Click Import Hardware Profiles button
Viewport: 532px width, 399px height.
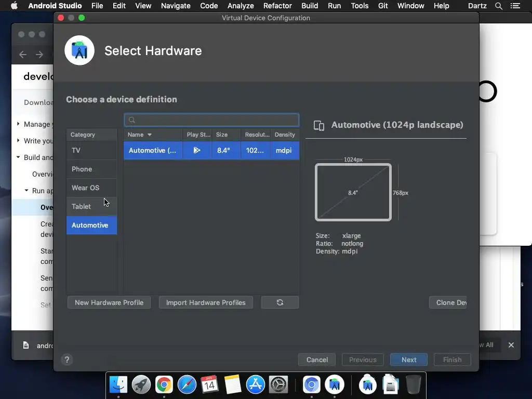[206, 303]
